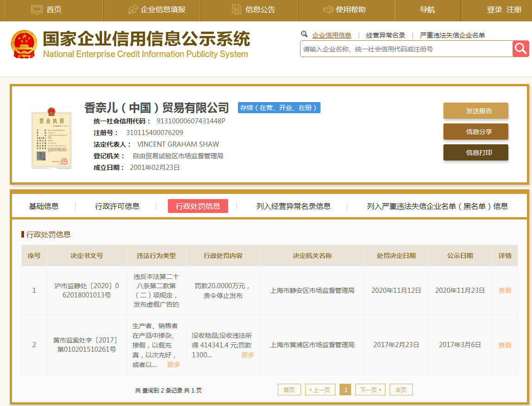Expand 更多 in row 2 penalty content
Image resolution: width=532 pixels, height=406 pixels.
[x=248, y=355]
